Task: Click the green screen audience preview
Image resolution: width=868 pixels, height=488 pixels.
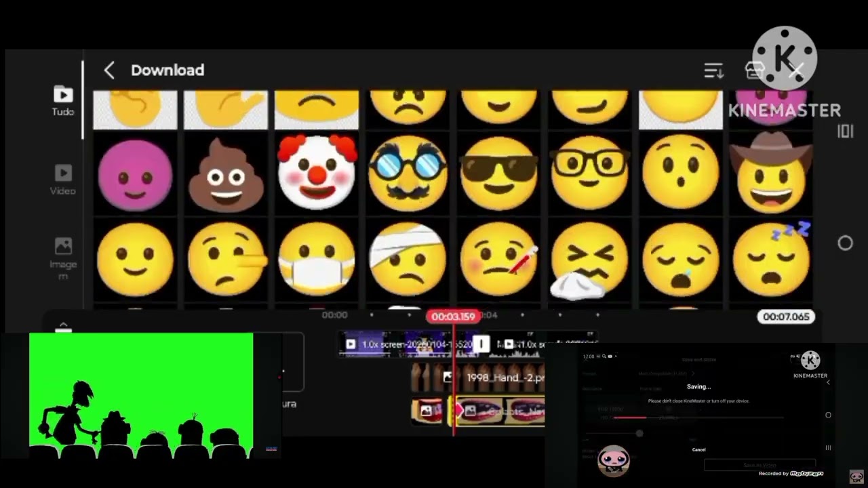Action: pos(141,395)
